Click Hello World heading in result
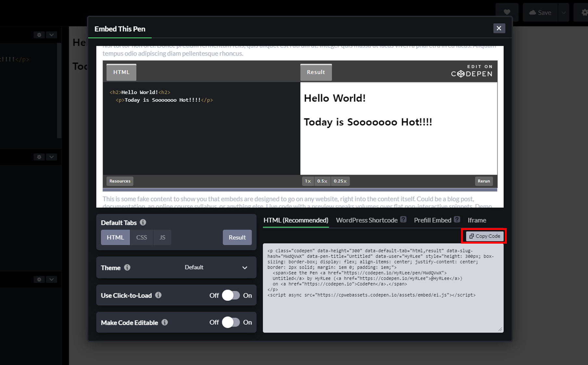This screenshot has height=365, width=588. 335,98
